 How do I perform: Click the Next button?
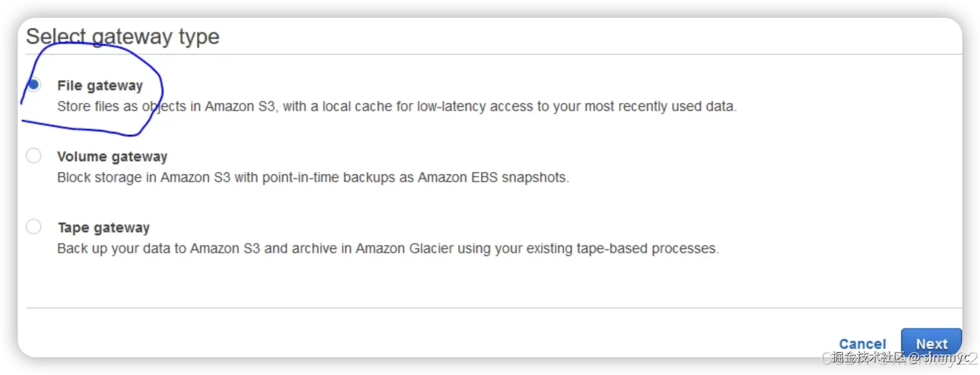click(931, 343)
